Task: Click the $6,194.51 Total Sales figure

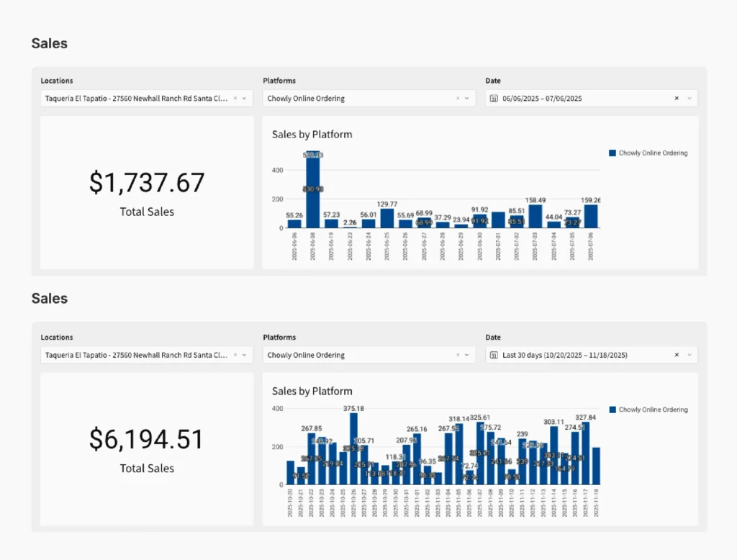Action: tap(147, 439)
